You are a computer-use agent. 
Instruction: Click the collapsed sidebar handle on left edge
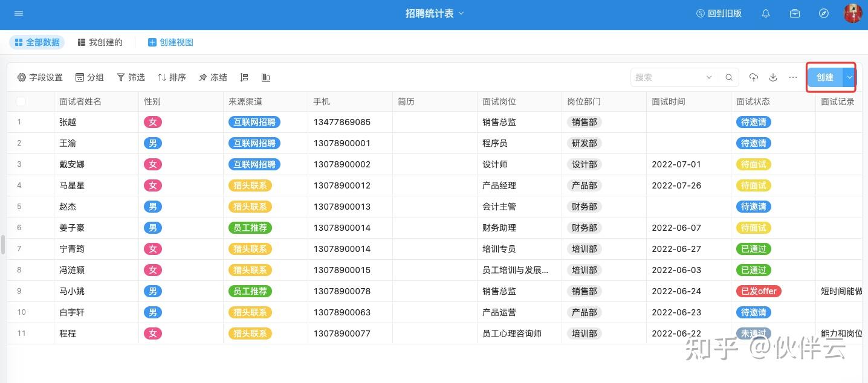click(x=2, y=245)
